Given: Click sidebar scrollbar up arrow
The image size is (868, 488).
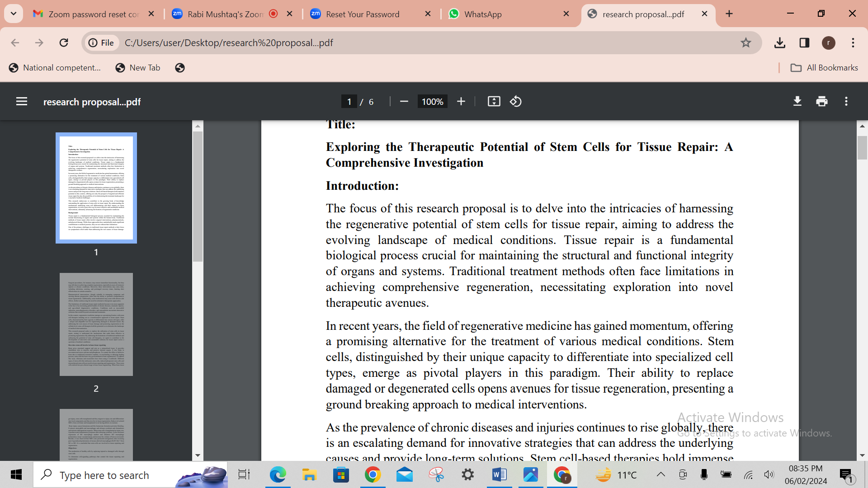Looking at the screenshot, I should coord(198,126).
